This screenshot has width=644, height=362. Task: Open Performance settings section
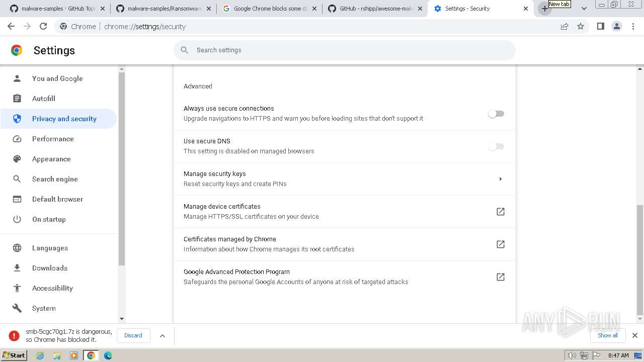click(x=58, y=139)
